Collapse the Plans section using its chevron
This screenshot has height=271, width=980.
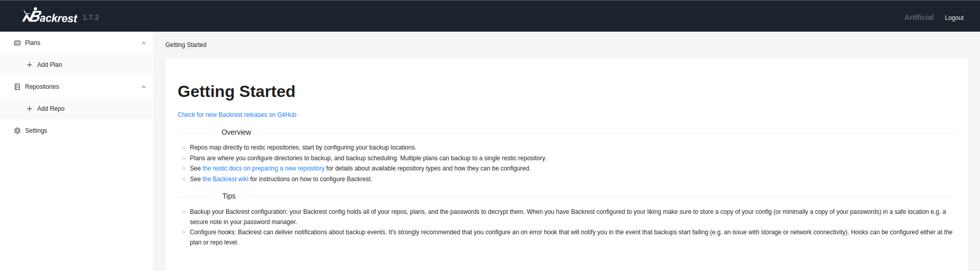[143, 43]
